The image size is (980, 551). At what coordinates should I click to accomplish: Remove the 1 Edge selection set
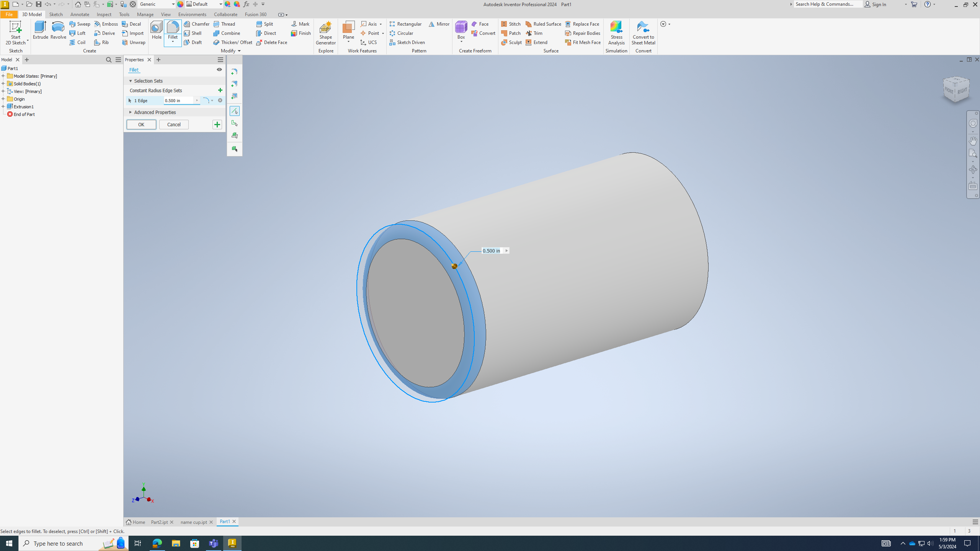[x=220, y=100]
